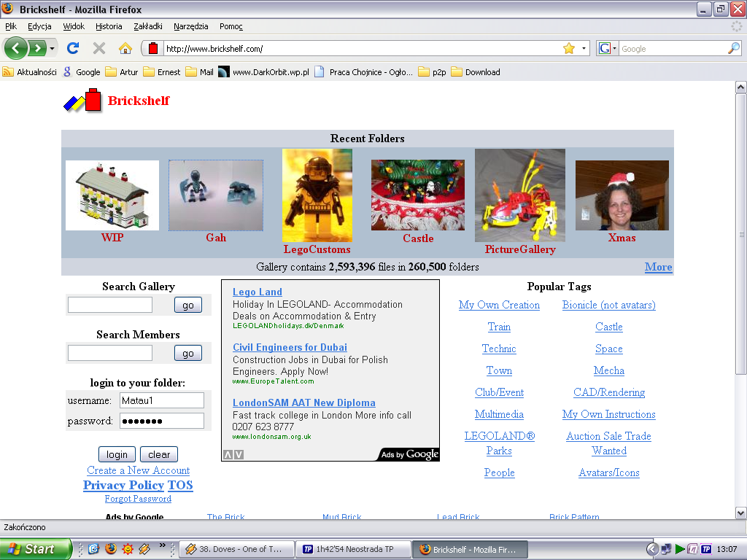Viewport: 747px width, 560px height.
Task: Click the red brick site icon in address bar
Action: click(x=153, y=48)
